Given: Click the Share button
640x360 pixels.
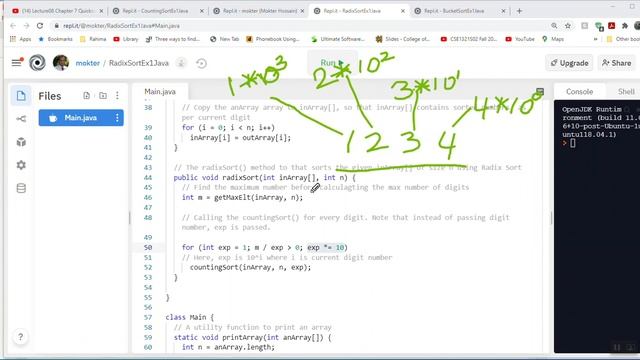Looking at the screenshot, I should (617, 63).
